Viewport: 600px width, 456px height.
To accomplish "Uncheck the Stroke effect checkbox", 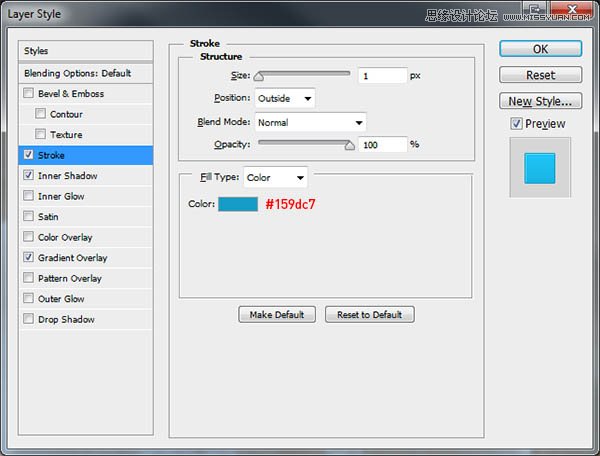I will [28, 155].
